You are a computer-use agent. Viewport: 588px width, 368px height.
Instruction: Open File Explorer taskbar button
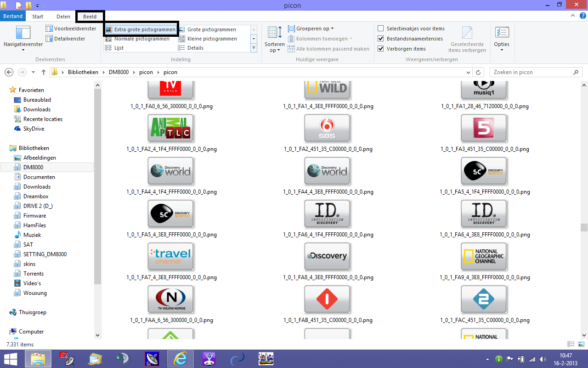tap(38, 358)
